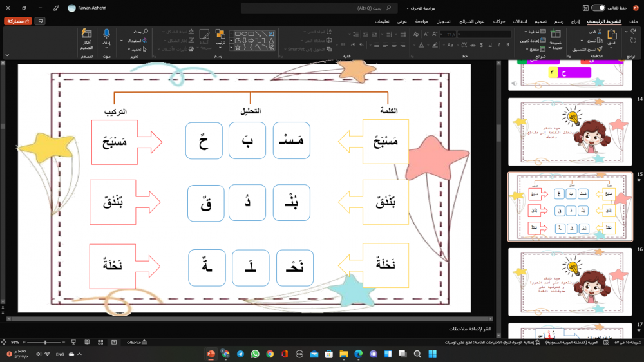The width and height of the screenshot is (644, 362).
Task: Click the language indicator in status bar
Action: [571, 342]
